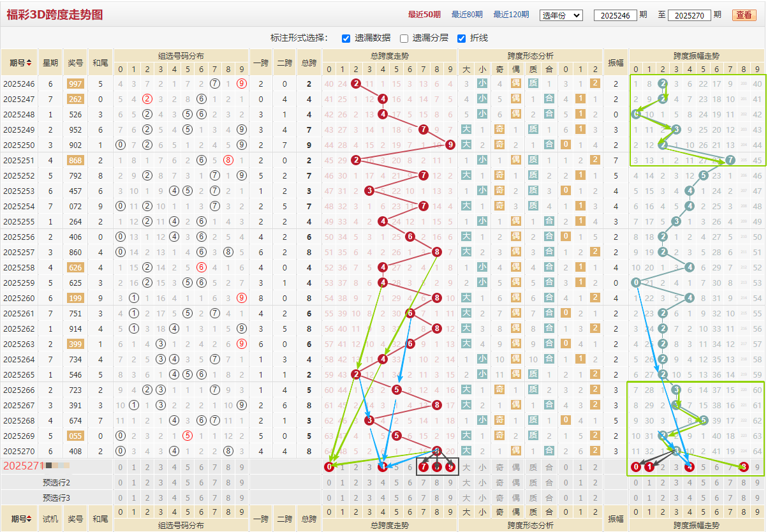Viewport: 768px width, 532px height.
Task: Click period 2025270 row label
Action: (19, 451)
